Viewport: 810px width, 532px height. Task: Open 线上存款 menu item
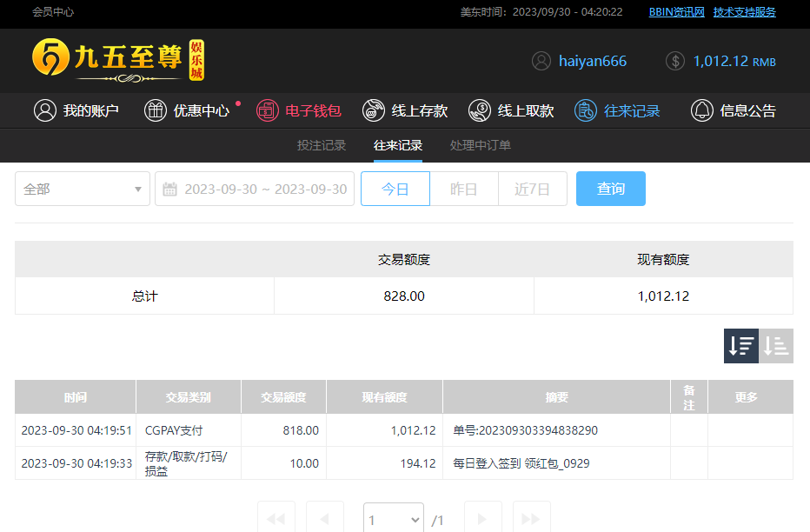[x=405, y=110]
